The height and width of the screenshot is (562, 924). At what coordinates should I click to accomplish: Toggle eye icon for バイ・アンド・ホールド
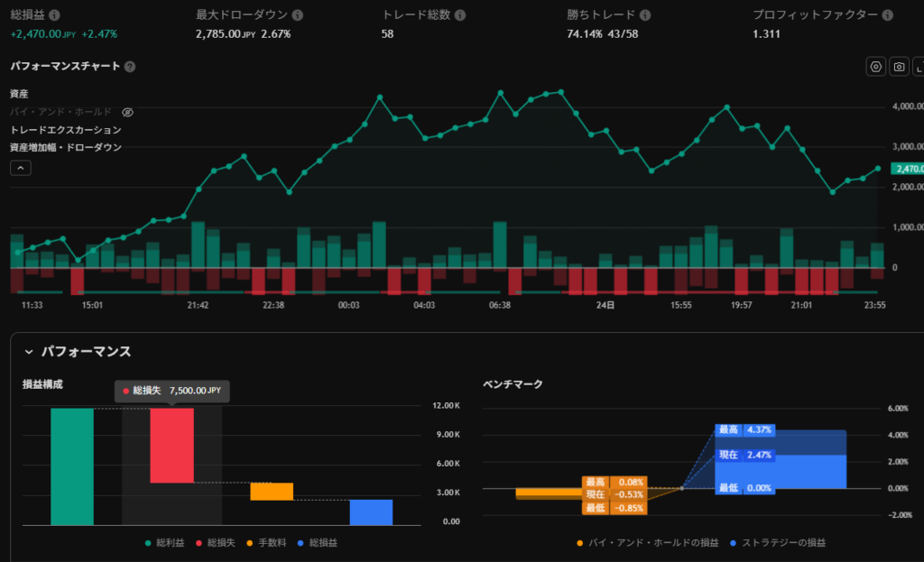(x=127, y=112)
